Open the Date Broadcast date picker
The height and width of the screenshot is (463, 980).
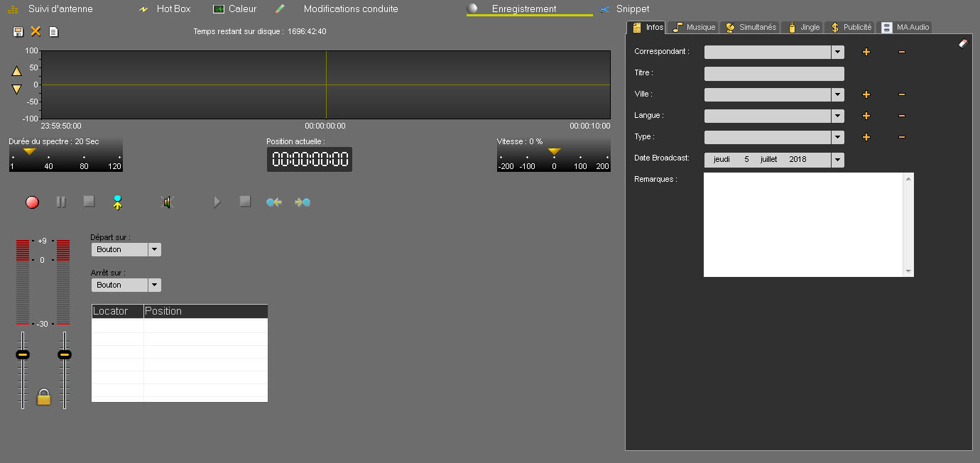tap(838, 160)
